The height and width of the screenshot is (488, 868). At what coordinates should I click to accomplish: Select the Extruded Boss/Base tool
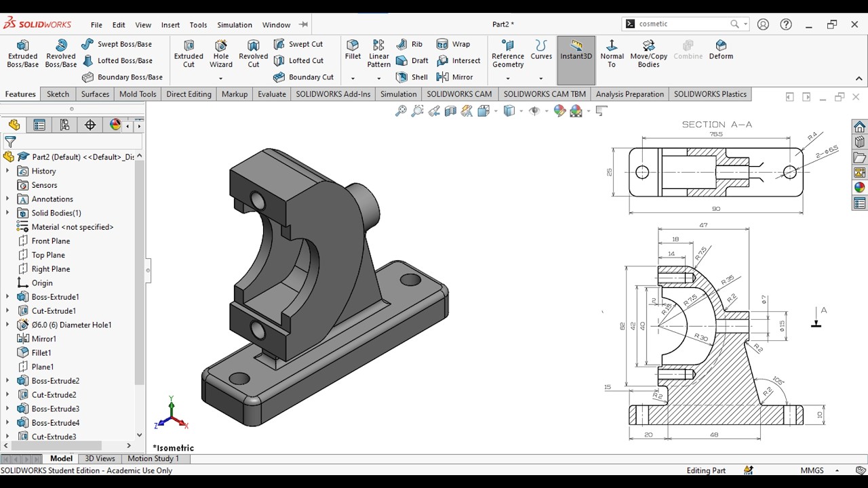pos(22,53)
